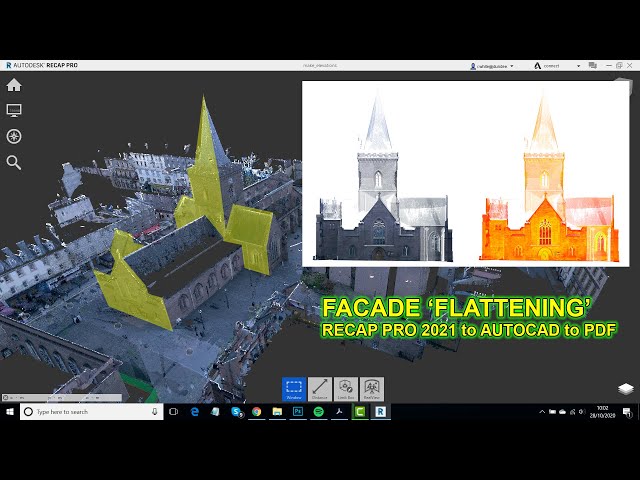Click the ReCap taskbar icon

[380, 412]
